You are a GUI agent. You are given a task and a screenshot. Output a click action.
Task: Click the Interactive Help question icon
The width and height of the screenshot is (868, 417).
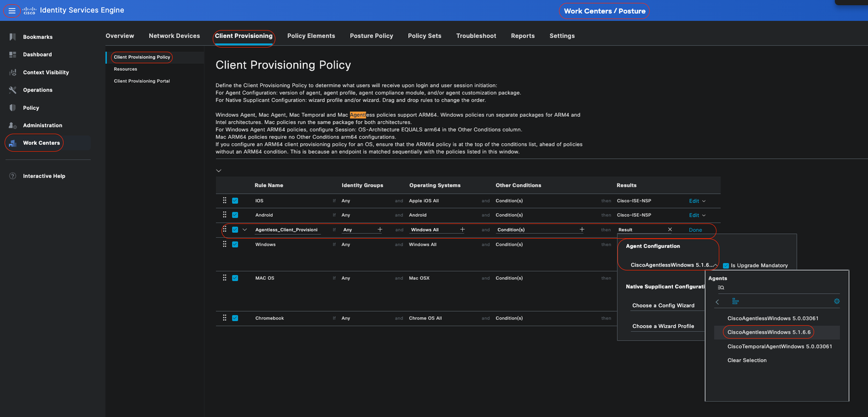[13, 176]
